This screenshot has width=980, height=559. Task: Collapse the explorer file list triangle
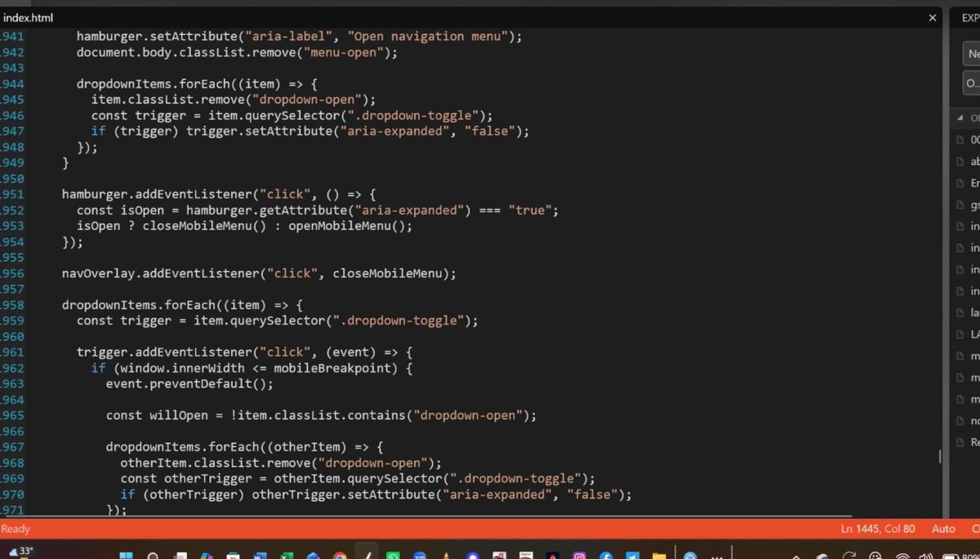coord(960,118)
